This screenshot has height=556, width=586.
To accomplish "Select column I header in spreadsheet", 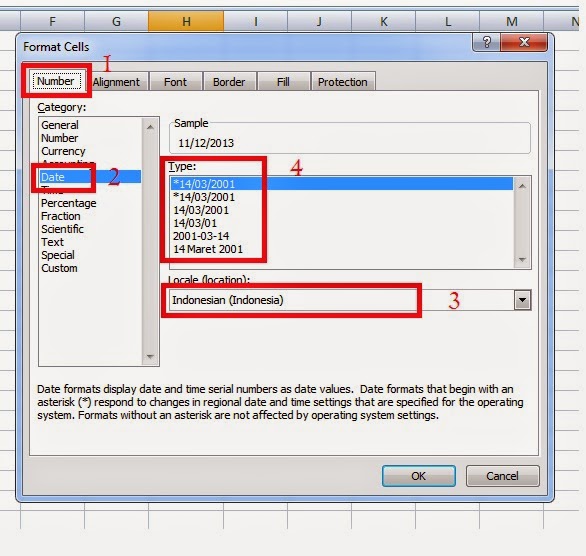I will (256, 21).
